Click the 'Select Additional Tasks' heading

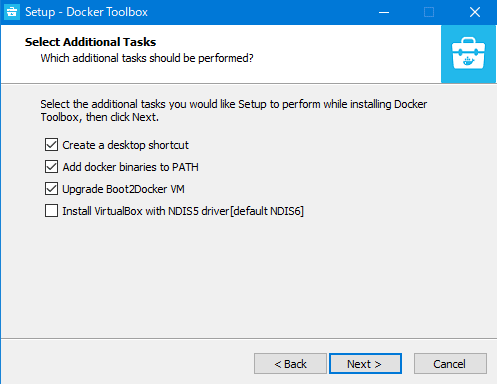click(90, 42)
